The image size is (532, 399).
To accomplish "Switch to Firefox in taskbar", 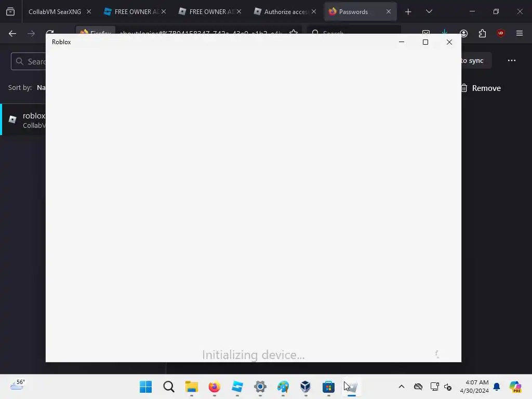I will 215,387.
